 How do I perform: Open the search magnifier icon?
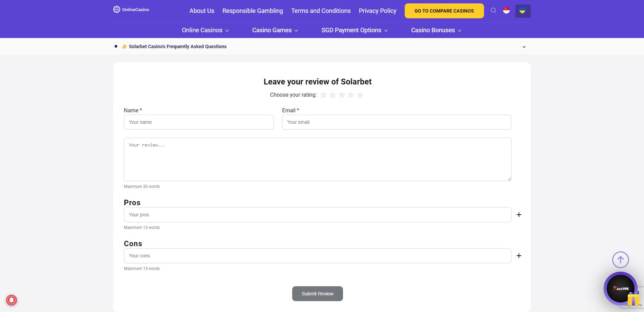[494, 11]
